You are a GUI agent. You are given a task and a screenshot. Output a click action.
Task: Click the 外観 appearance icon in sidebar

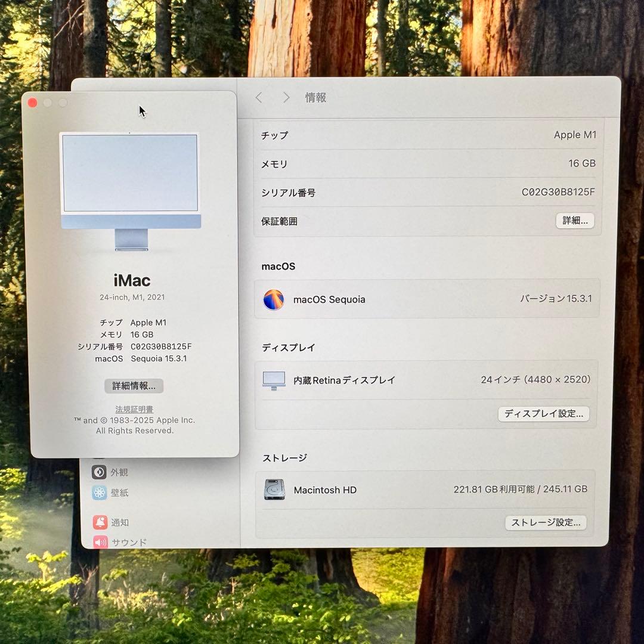(98, 472)
